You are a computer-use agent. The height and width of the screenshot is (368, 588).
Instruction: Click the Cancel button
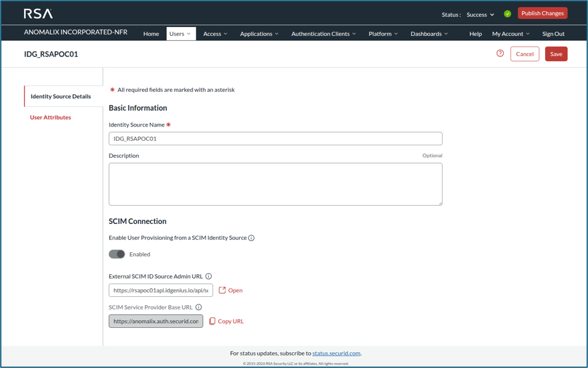[x=524, y=54]
